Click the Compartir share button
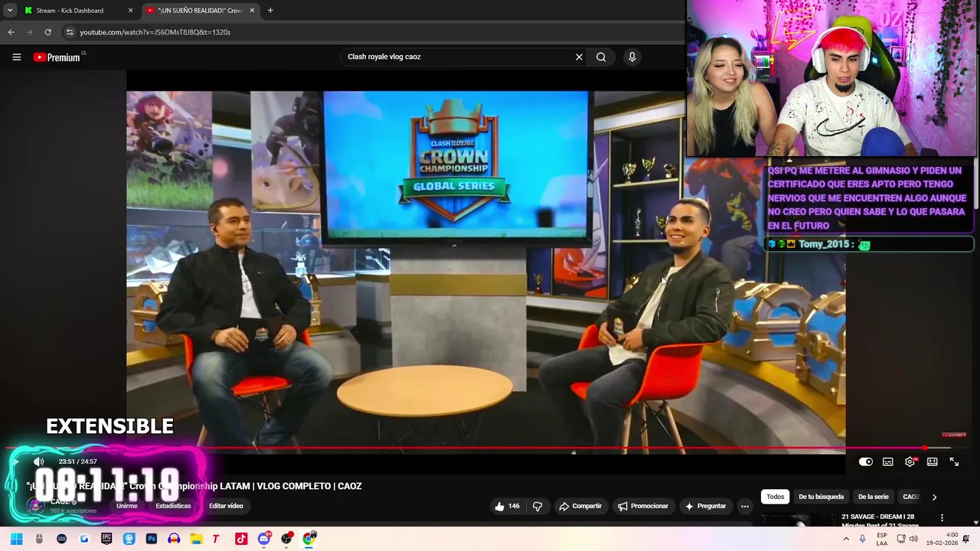This screenshot has width=980, height=551. [580, 506]
